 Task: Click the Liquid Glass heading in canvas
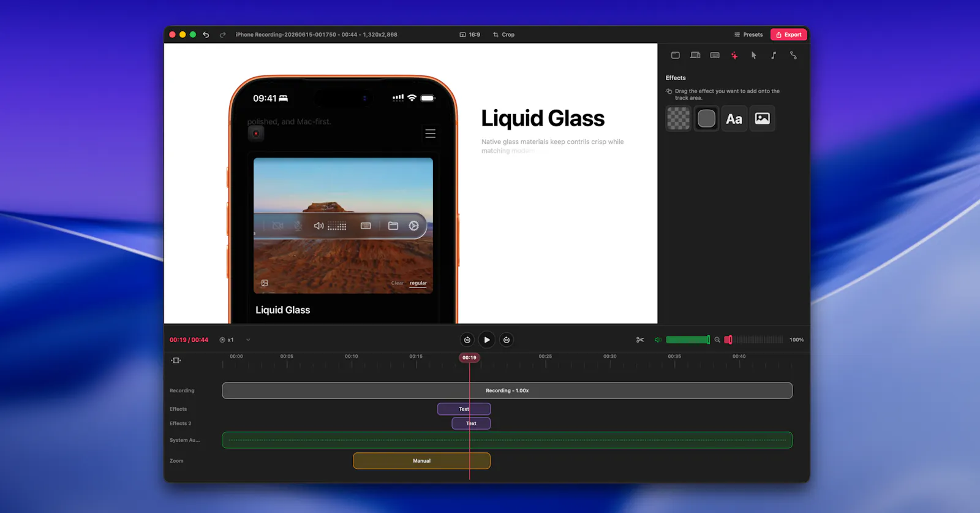tap(543, 118)
